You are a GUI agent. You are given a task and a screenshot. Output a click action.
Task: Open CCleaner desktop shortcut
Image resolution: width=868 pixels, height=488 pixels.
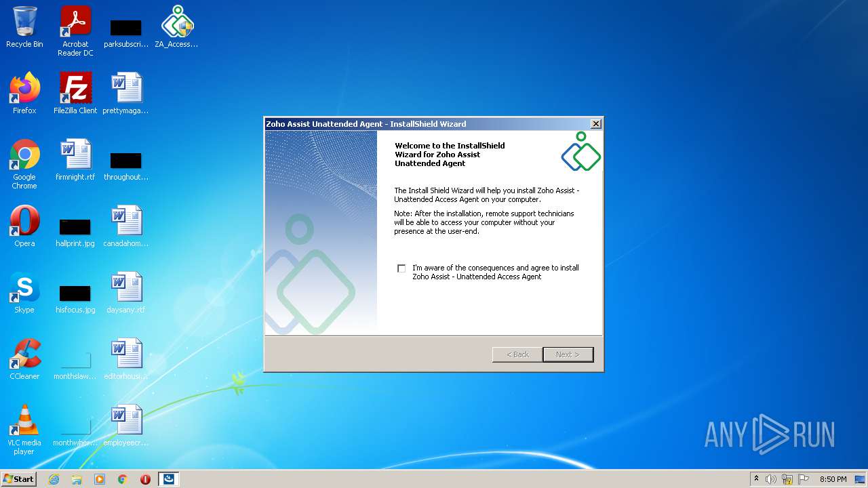pos(24,359)
